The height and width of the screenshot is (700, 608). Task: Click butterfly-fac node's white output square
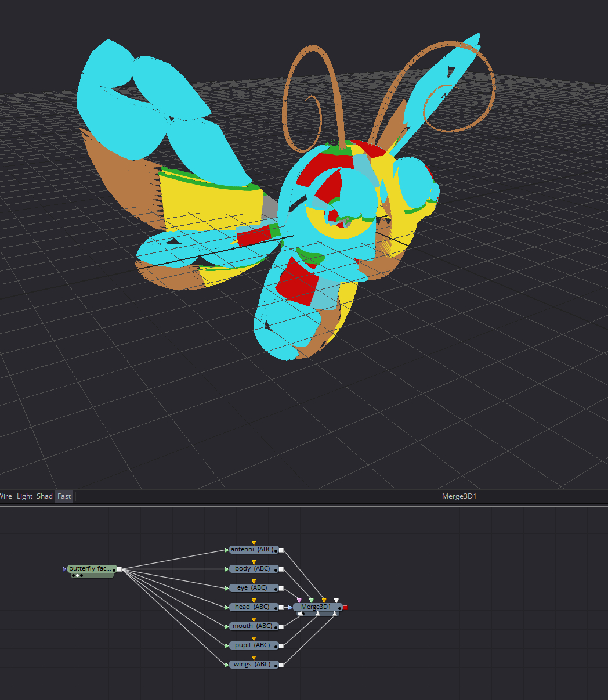click(120, 569)
